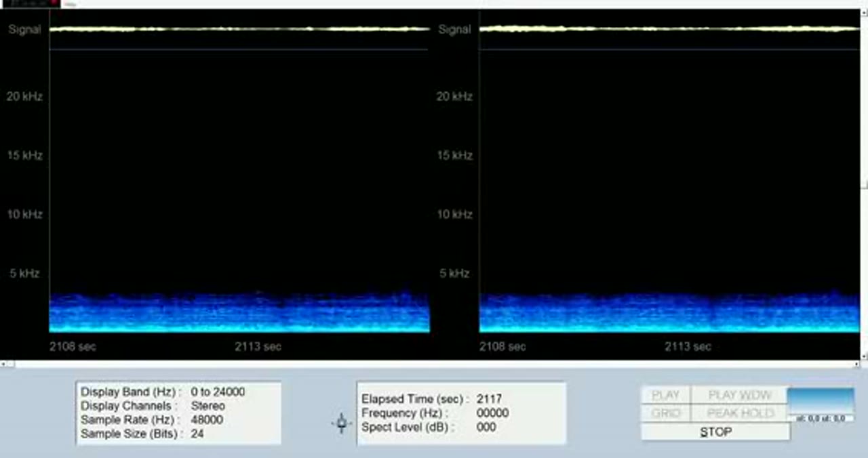
Task: Click the horizontal scrollbar left arrow
Action: pyautogui.click(x=4, y=365)
